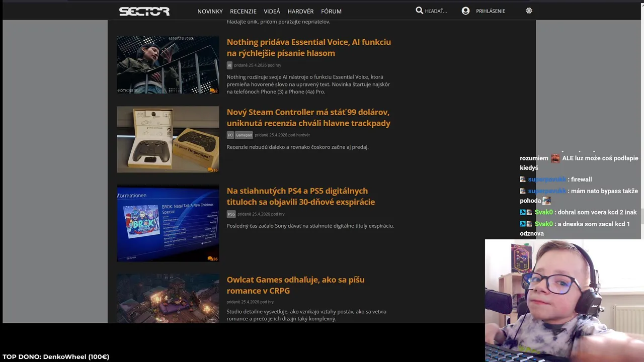Click the TOP DONO DenkoWheel text
This screenshot has height=362, width=644.
[x=56, y=357]
